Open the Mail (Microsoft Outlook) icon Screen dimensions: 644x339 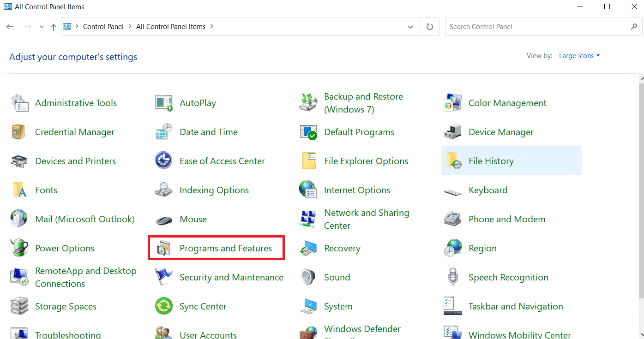19,219
